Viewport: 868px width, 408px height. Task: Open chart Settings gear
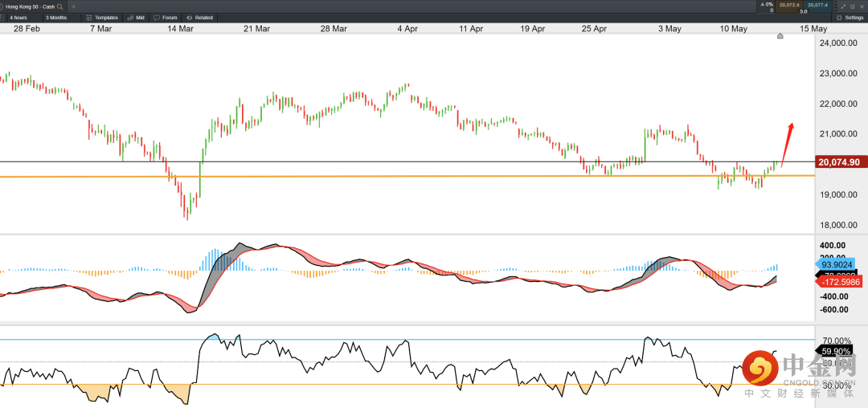[x=850, y=17]
